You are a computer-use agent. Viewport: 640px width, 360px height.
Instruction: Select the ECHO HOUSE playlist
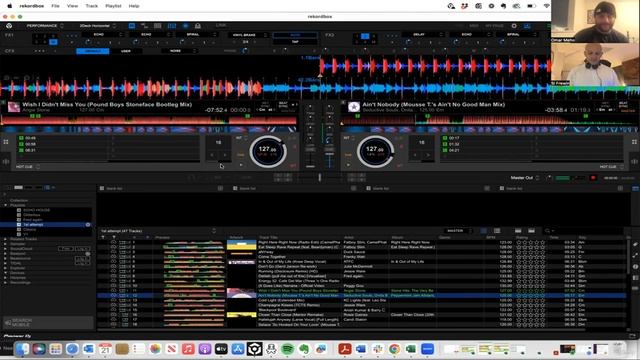pyautogui.click(x=36, y=210)
